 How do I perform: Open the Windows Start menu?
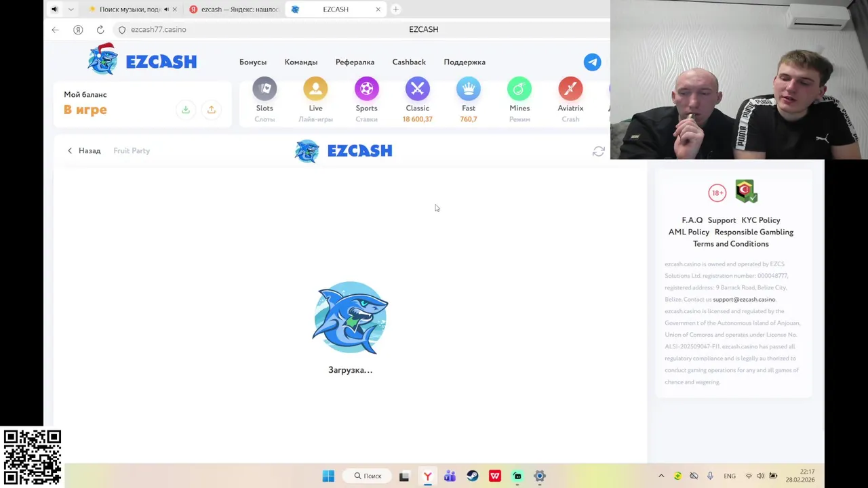click(x=328, y=476)
